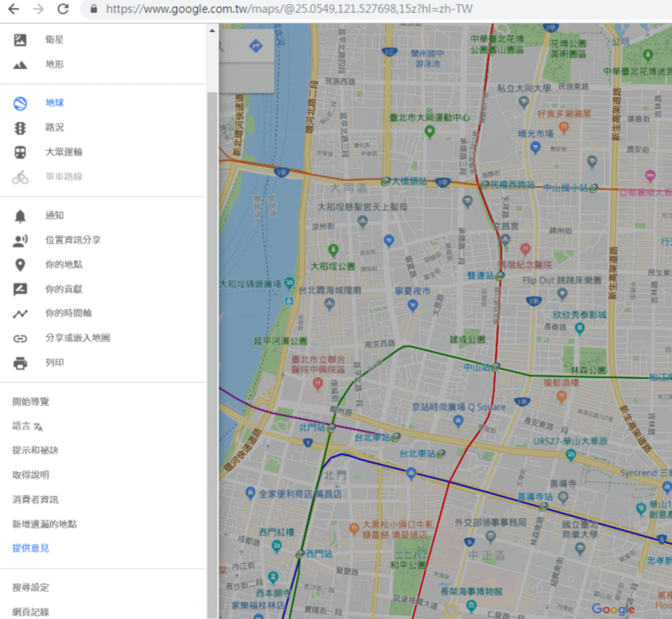The image size is (672, 619).
Task: Open 搜尋設定 link
Action: pos(30,587)
